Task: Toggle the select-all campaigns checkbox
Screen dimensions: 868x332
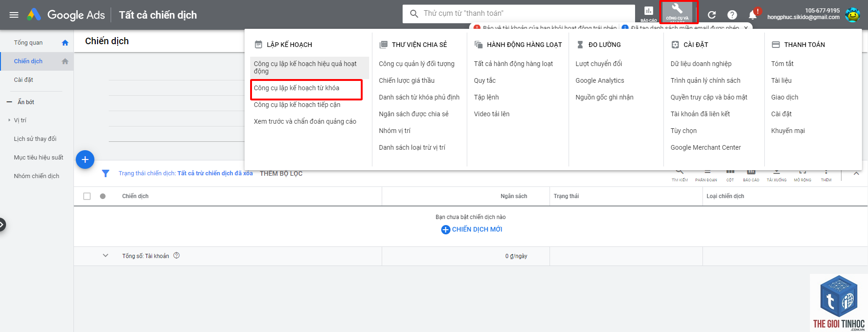Action: (x=87, y=196)
